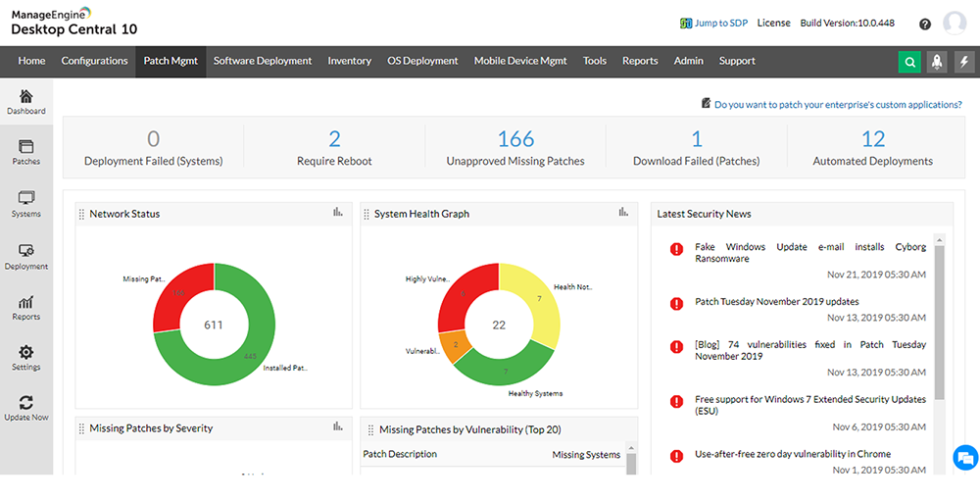Open custom applications patch link
The height and width of the screenshot is (501, 980).
pyautogui.click(x=838, y=105)
